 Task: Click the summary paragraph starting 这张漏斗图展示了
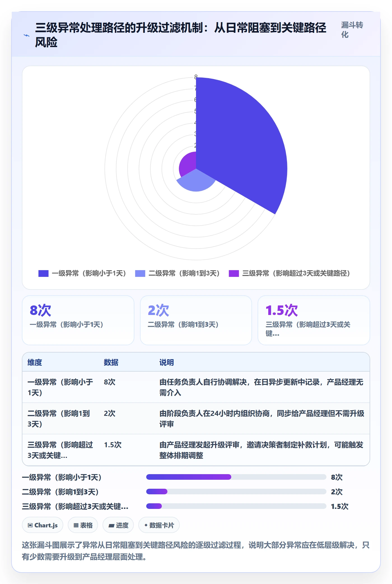pos(196,551)
